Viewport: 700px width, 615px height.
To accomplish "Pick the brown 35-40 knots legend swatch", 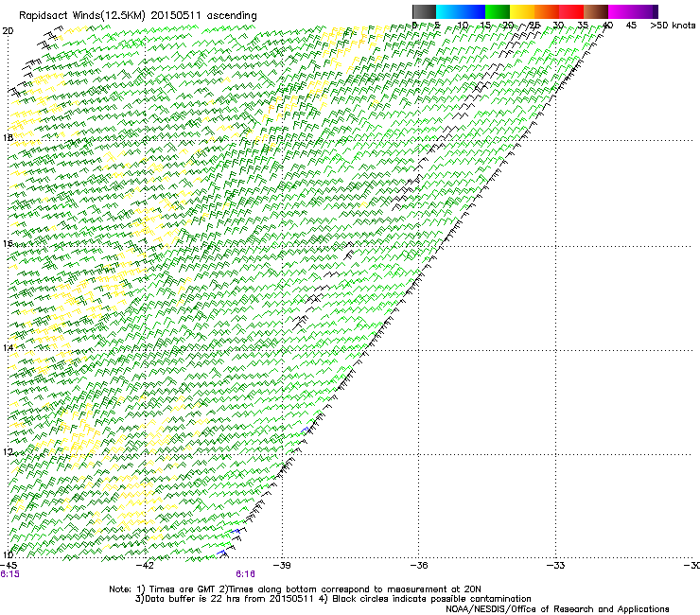I will tap(596, 11).
